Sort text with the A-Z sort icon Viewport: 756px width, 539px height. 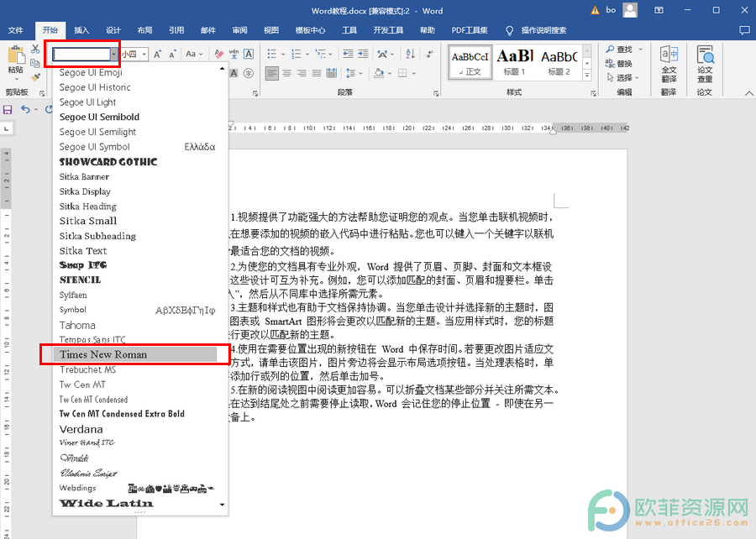410,54
